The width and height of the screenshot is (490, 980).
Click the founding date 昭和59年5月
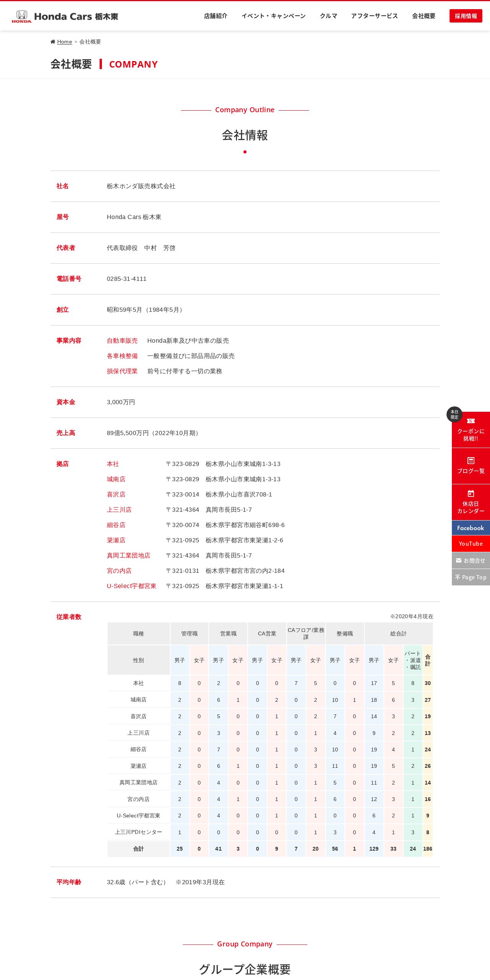(124, 310)
